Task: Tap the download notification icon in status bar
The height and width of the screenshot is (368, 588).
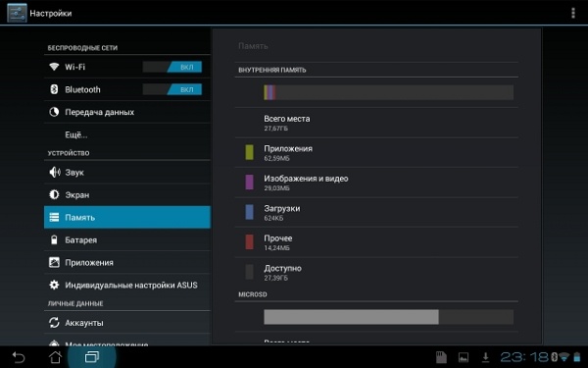Action: [485, 357]
